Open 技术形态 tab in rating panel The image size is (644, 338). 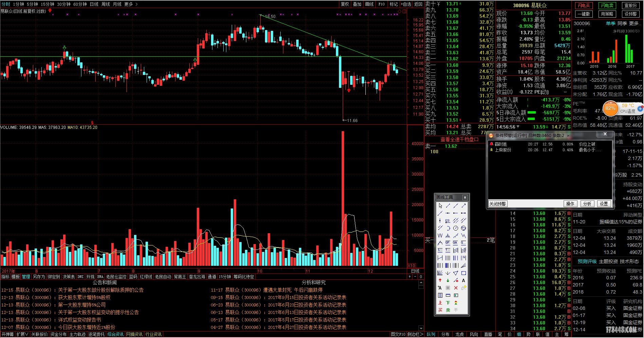(629, 261)
